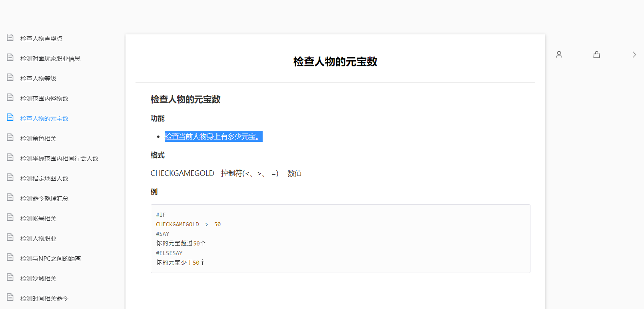Image resolution: width=644 pixels, height=309 pixels.
Task: Click value 50 after CHECKGAMEGOLD
Action: (217, 224)
